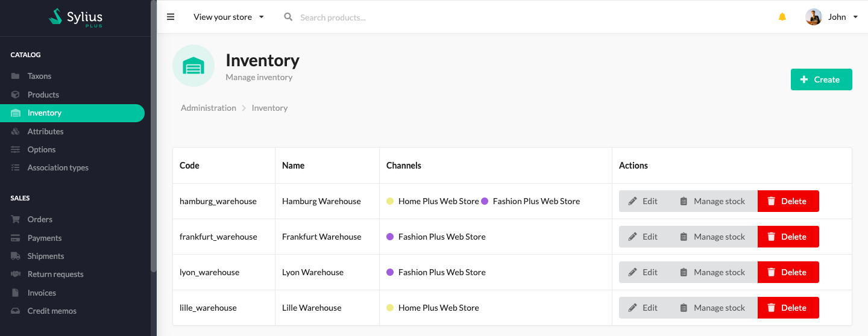Viewport: 868px width, 336px height.
Task: Click the Association types list icon
Action: click(16, 167)
